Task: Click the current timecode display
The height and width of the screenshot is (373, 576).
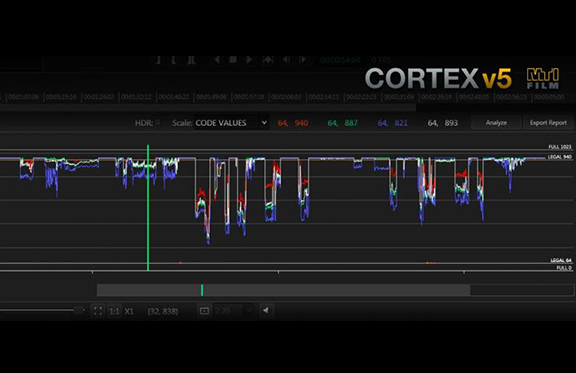Action: point(341,60)
